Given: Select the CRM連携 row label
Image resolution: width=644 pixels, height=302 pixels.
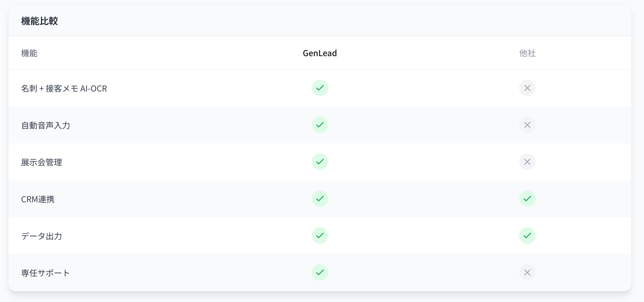Looking at the screenshot, I should [x=38, y=199].
